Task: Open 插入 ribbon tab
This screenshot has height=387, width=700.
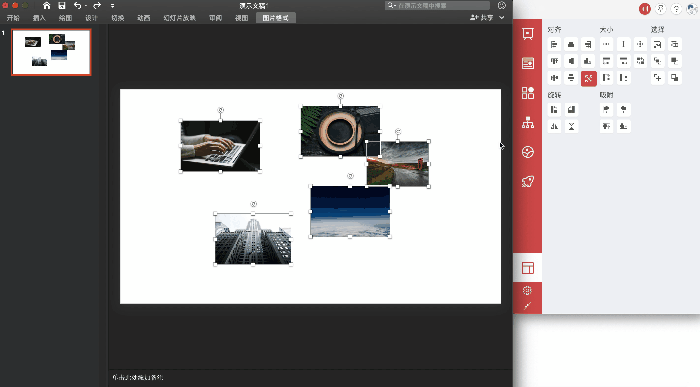Action: (39, 18)
